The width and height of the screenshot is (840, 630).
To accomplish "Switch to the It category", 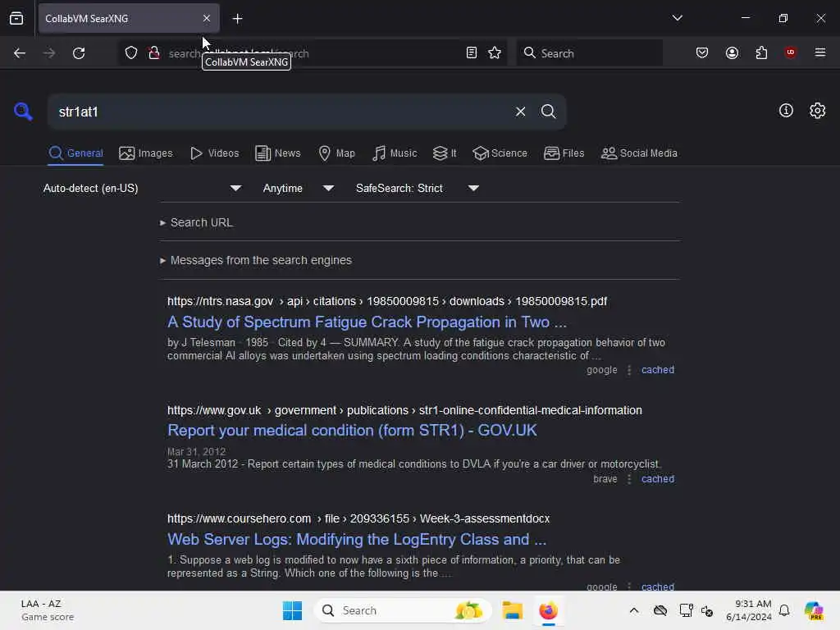I will coord(445,153).
